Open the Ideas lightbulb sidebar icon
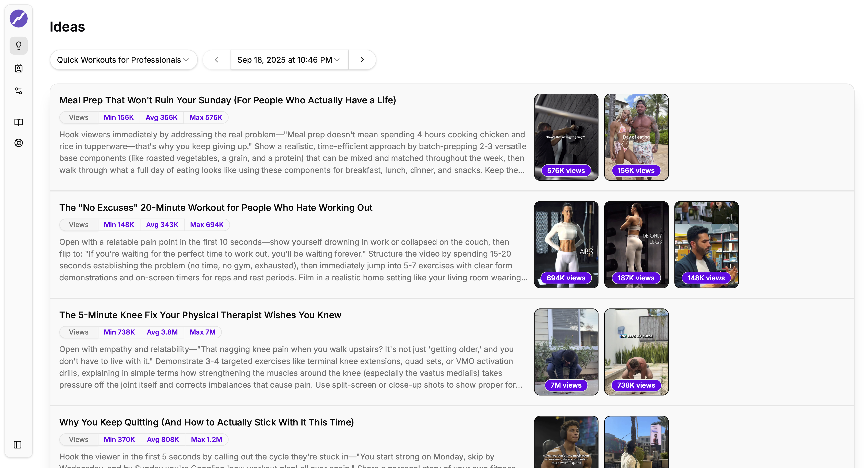868x468 pixels. tap(19, 46)
